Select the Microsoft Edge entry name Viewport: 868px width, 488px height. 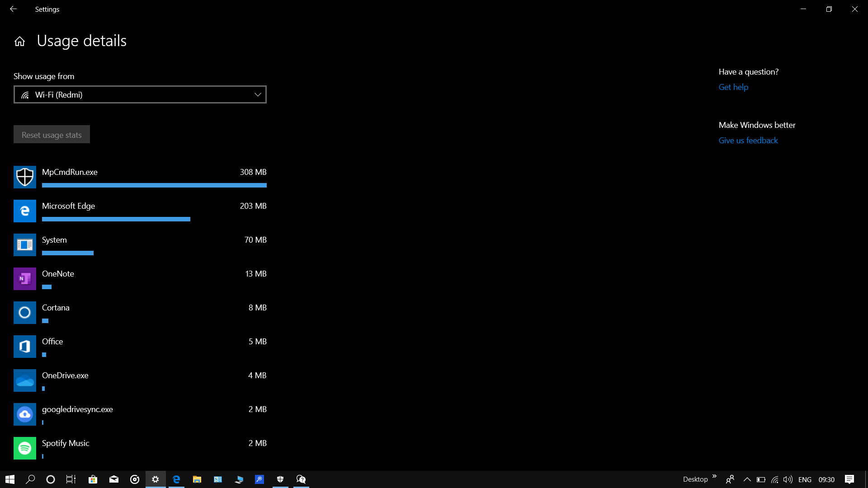pos(68,206)
